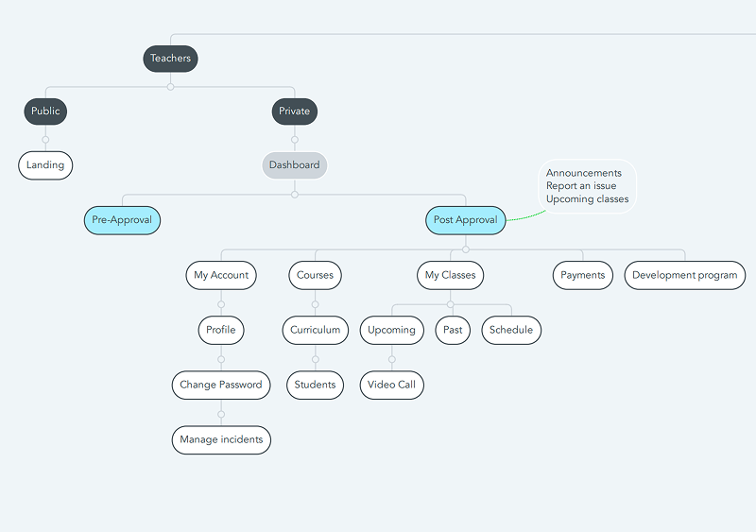Click the Public node
Image resolution: width=756 pixels, height=532 pixels.
point(45,112)
